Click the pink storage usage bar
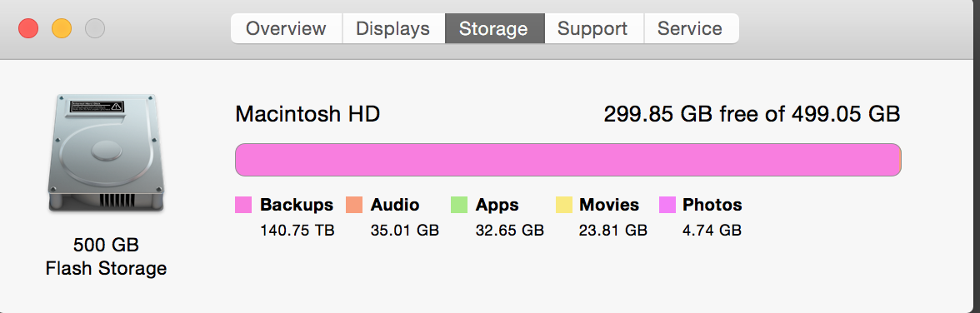980x313 pixels. tap(568, 160)
